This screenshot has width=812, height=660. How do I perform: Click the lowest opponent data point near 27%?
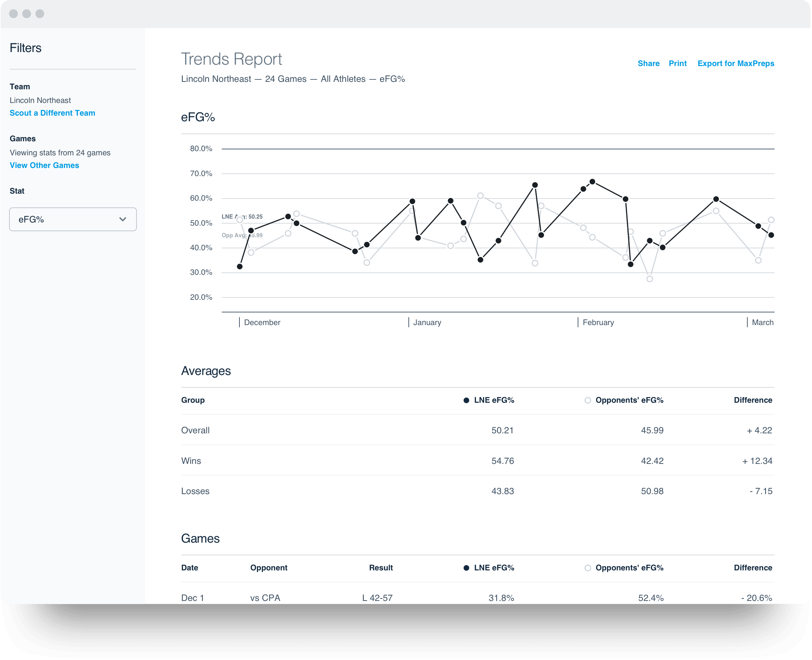point(650,279)
